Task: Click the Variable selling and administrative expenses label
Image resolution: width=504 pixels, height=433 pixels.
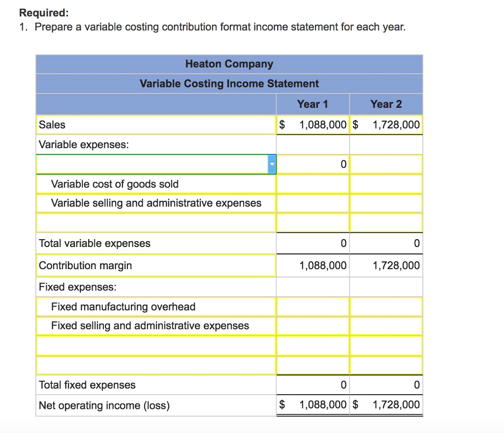Action: tap(156, 203)
